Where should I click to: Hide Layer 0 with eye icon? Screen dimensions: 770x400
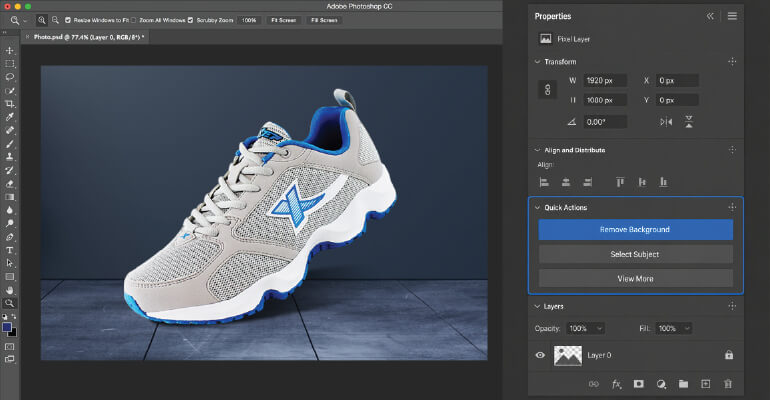click(x=540, y=355)
